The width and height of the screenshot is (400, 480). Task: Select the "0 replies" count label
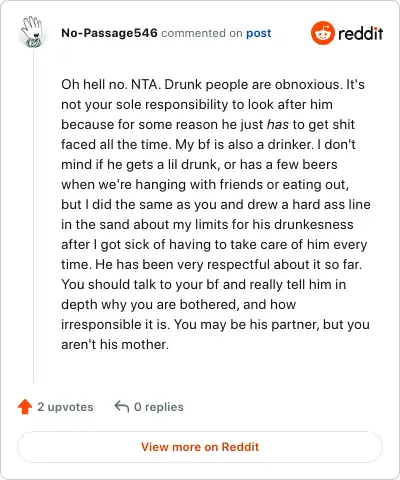pyautogui.click(x=159, y=407)
